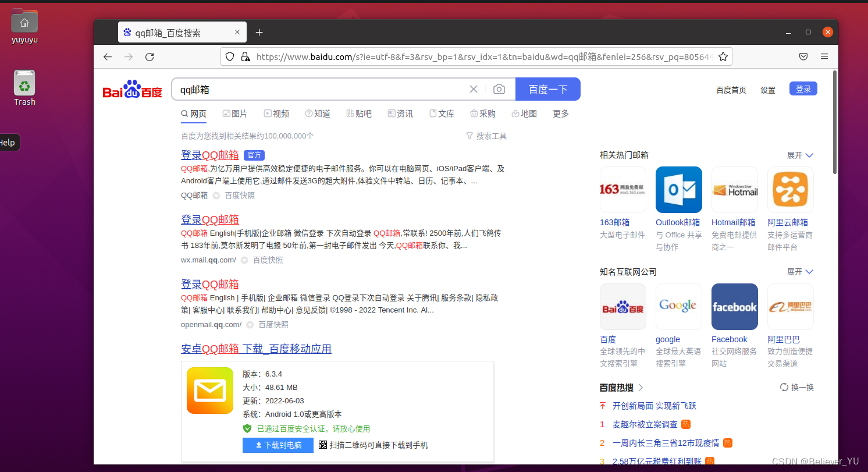
Task: Expand 百度热搜 chevron
Action: click(641, 388)
